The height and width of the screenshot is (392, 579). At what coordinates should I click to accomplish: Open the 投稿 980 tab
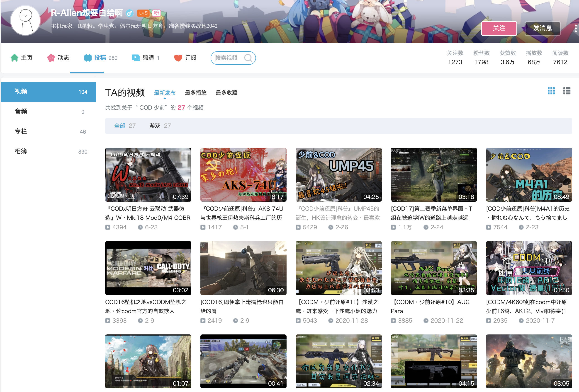[x=101, y=58]
